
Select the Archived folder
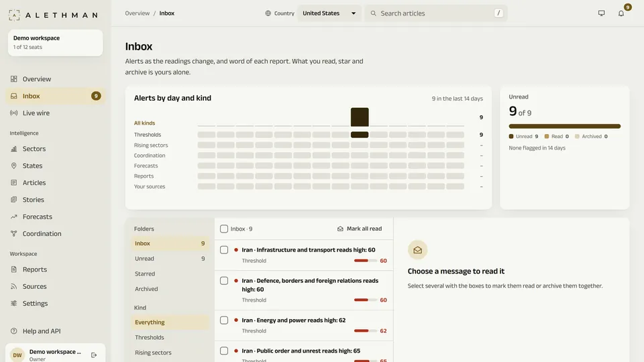coord(170,289)
